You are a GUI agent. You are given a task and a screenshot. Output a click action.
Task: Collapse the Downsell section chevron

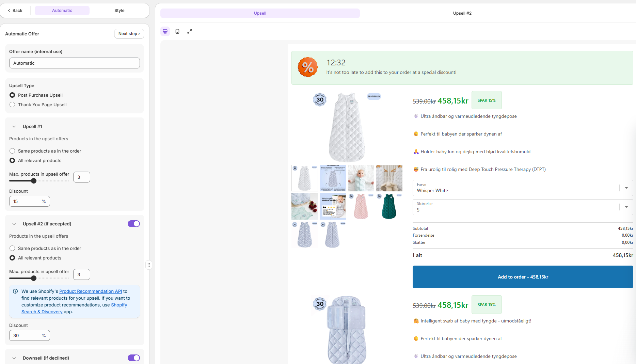(x=14, y=358)
